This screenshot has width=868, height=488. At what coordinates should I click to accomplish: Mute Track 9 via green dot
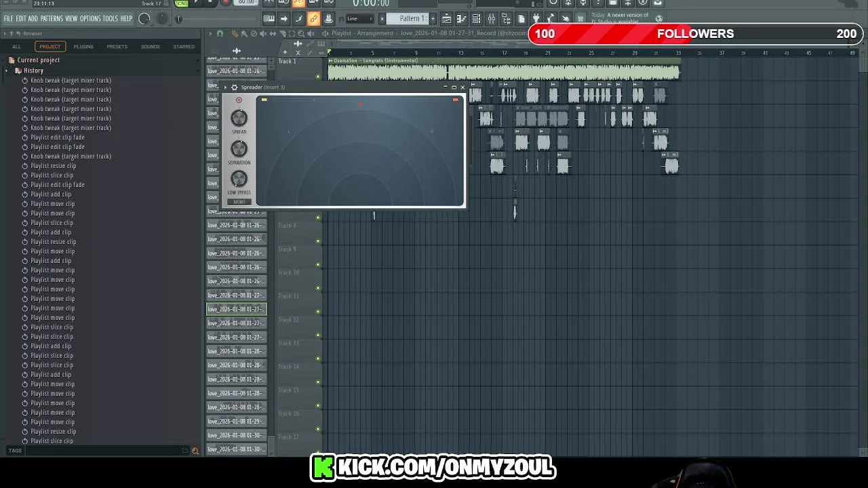[x=318, y=264]
